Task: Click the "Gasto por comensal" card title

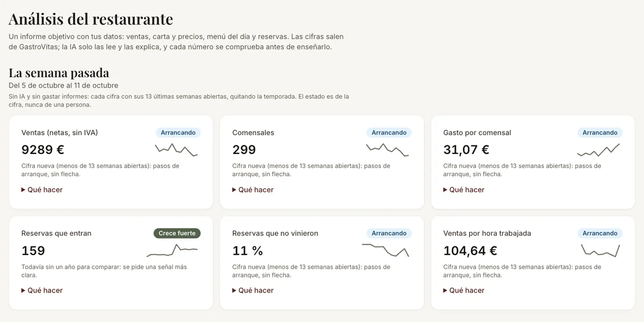Action: click(477, 133)
